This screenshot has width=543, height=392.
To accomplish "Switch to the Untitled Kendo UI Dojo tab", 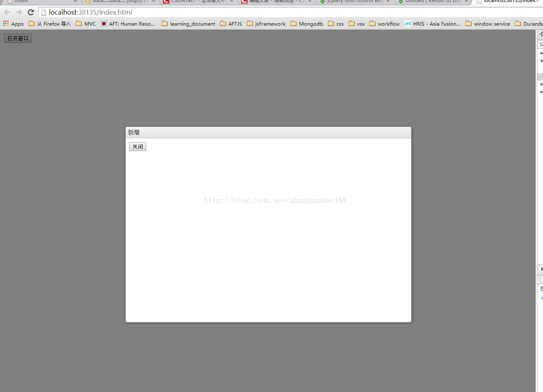I will click(x=433, y=2).
